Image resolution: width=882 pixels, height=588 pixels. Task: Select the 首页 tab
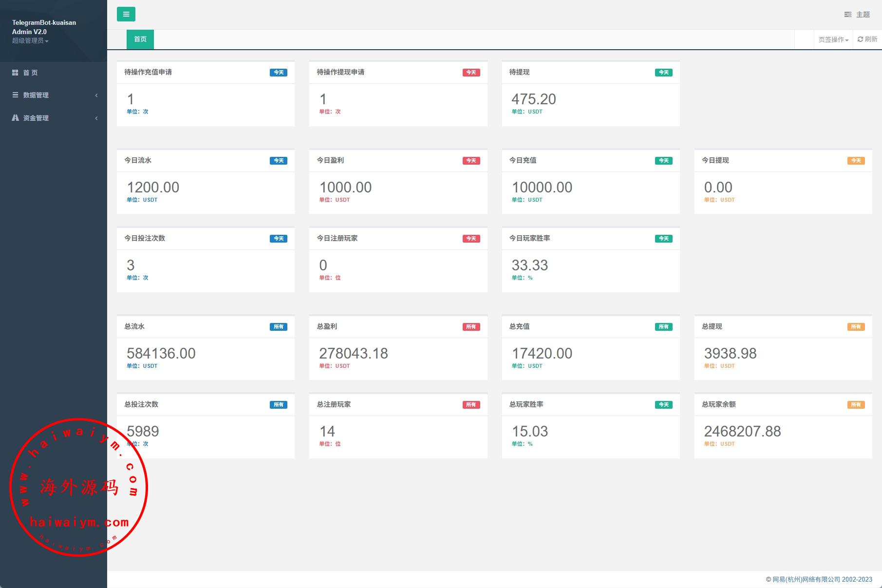click(x=140, y=39)
